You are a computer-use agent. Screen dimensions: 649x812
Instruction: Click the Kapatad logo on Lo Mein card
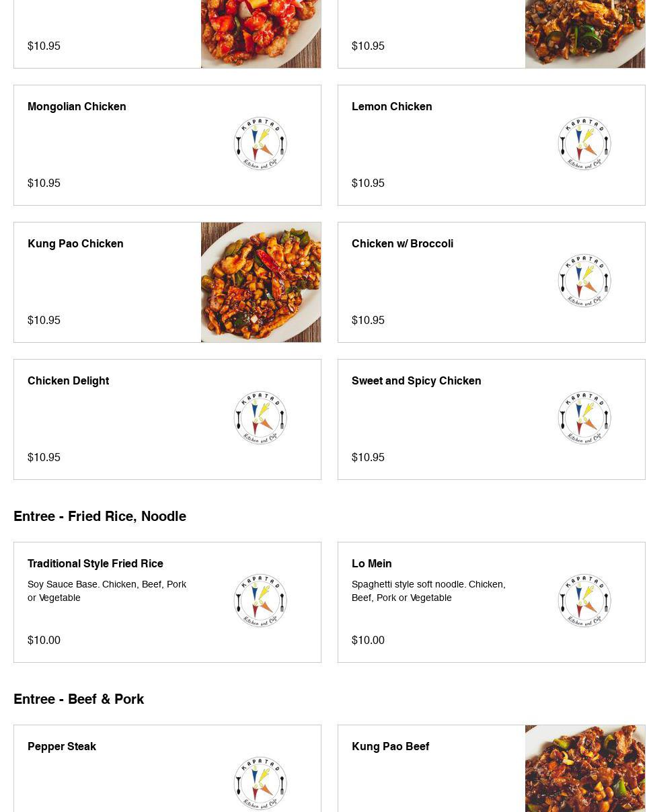[x=584, y=601]
